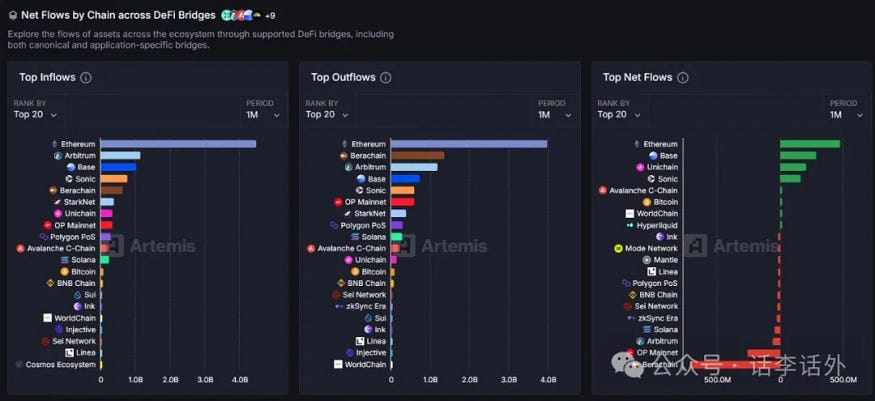Click the green Base bar in Top Net Flows
The height and width of the screenshot is (401, 875).
pyautogui.click(x=798, y=156)
